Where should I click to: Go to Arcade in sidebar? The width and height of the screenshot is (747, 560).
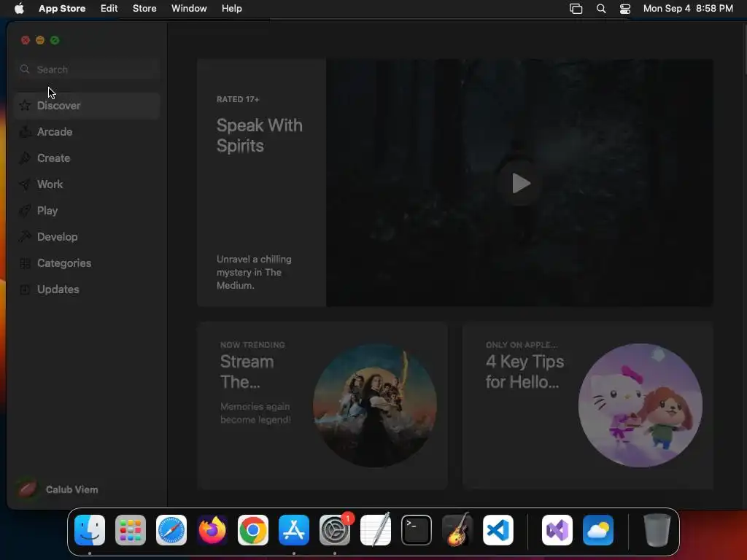coord(87,132)
